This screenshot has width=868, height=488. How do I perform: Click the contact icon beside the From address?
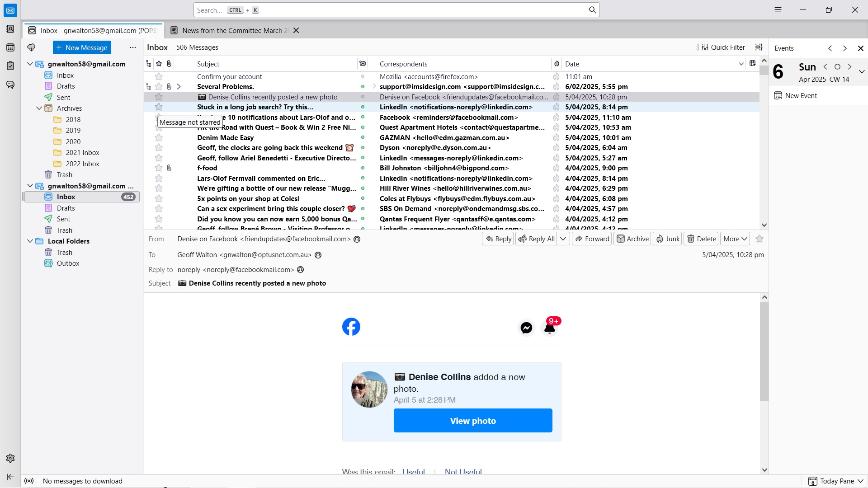click(x=357, y=239)
